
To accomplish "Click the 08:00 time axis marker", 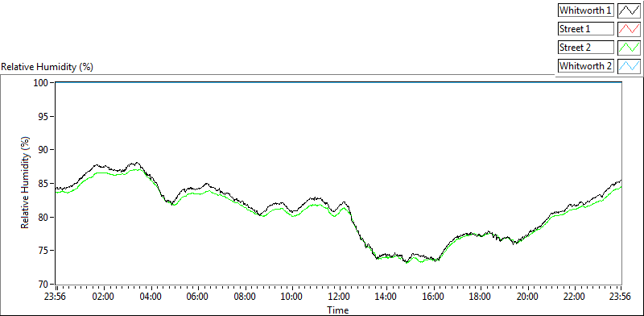I will pos(246,297).
